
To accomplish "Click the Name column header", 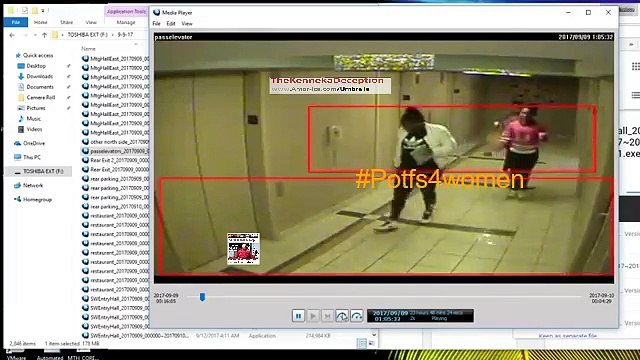I will point(89,49).
